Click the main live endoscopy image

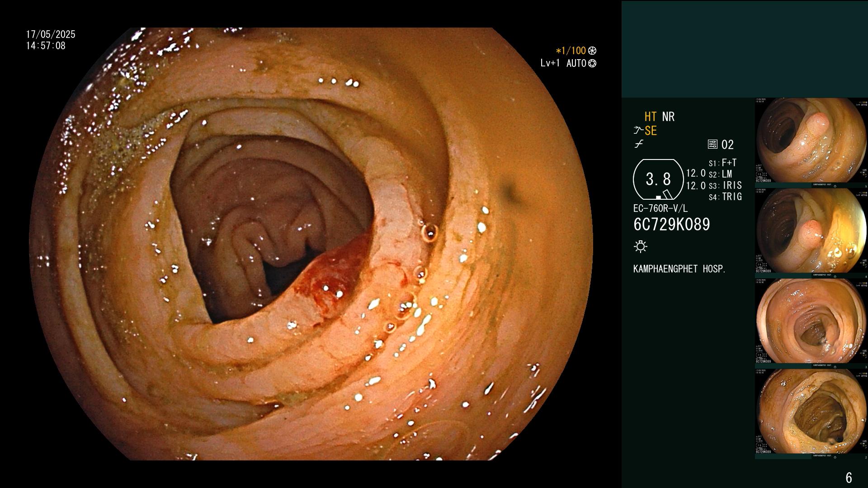pyautogui.click(x=311, y=244)
